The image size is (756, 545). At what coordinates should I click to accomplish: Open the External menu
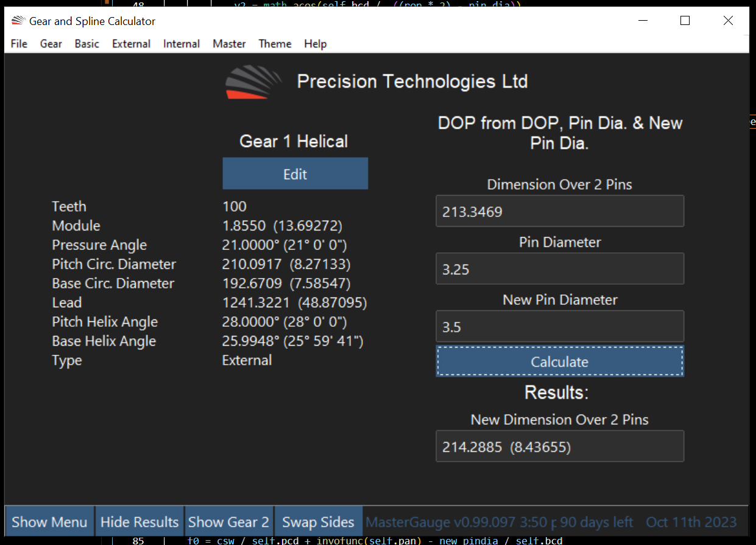coord(131,43)
